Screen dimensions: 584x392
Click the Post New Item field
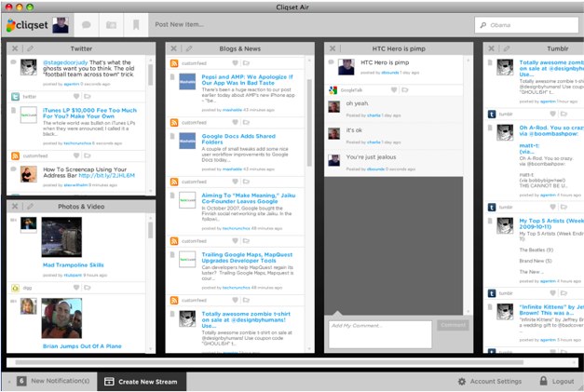(179, 24)
